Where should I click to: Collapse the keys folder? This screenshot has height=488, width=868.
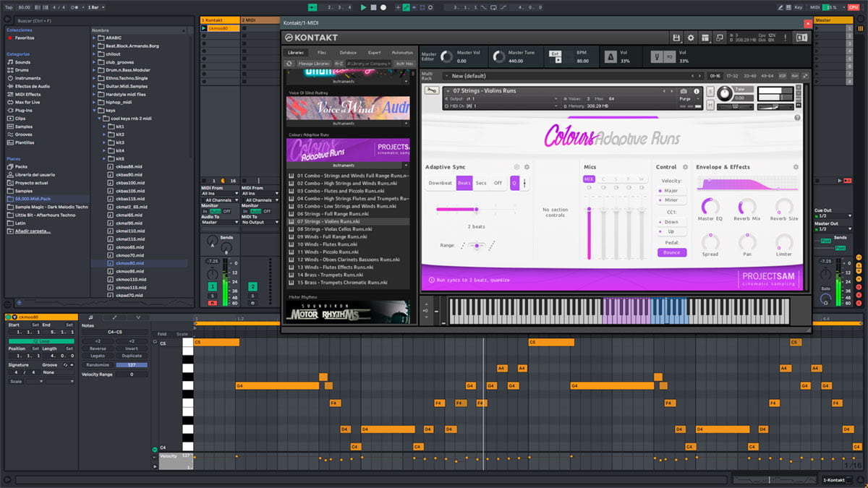click(x=95, y=111)
